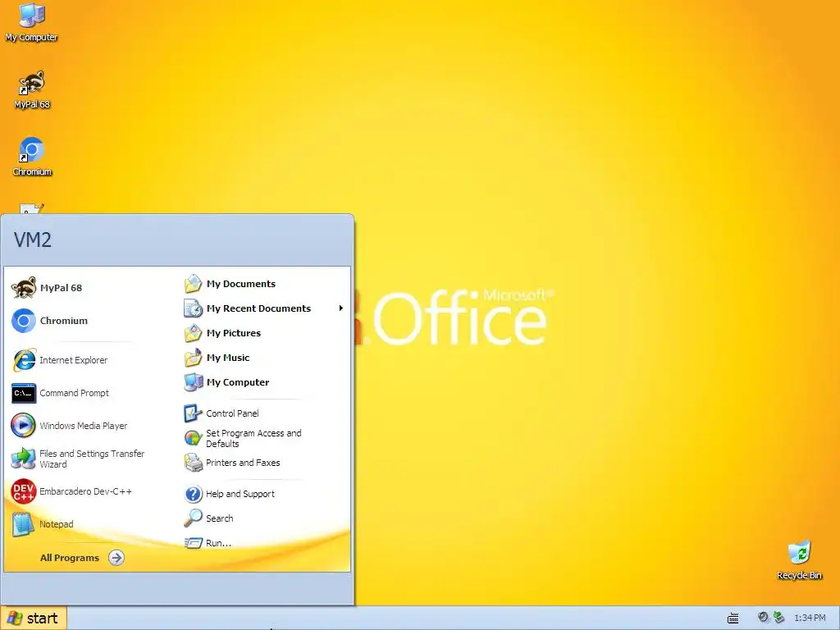Click Chromium menu entry text
Viewport: 840px width, 630px height.
click(x=64, y=321)
